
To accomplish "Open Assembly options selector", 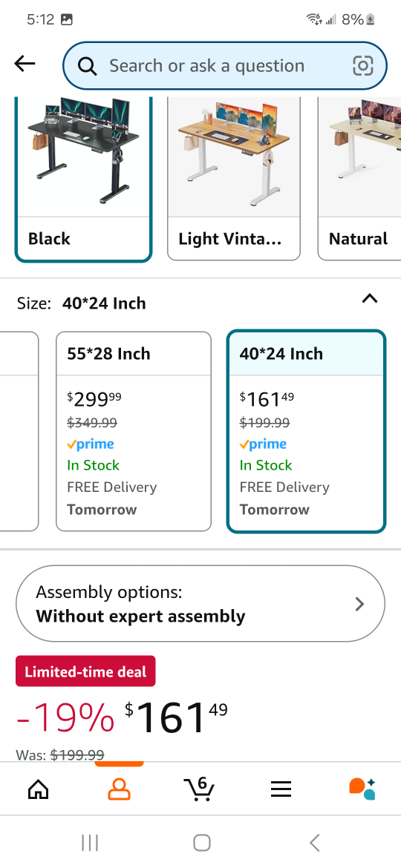I will [200, 603].
